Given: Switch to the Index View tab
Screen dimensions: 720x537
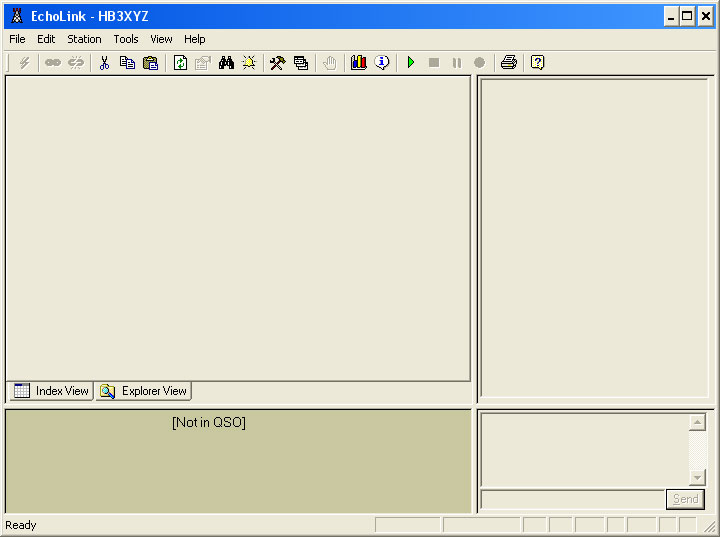Looking at the screenshot, I should click(x=51, y=391).
